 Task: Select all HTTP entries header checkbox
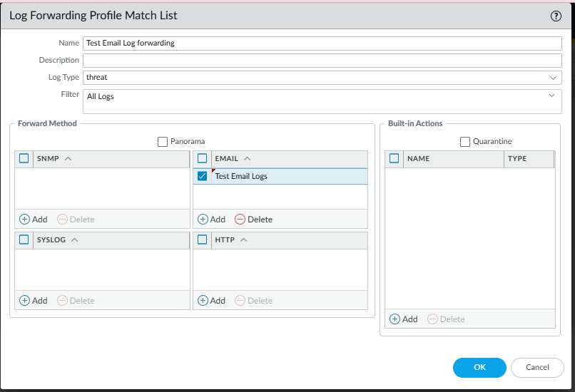[202, 240]
